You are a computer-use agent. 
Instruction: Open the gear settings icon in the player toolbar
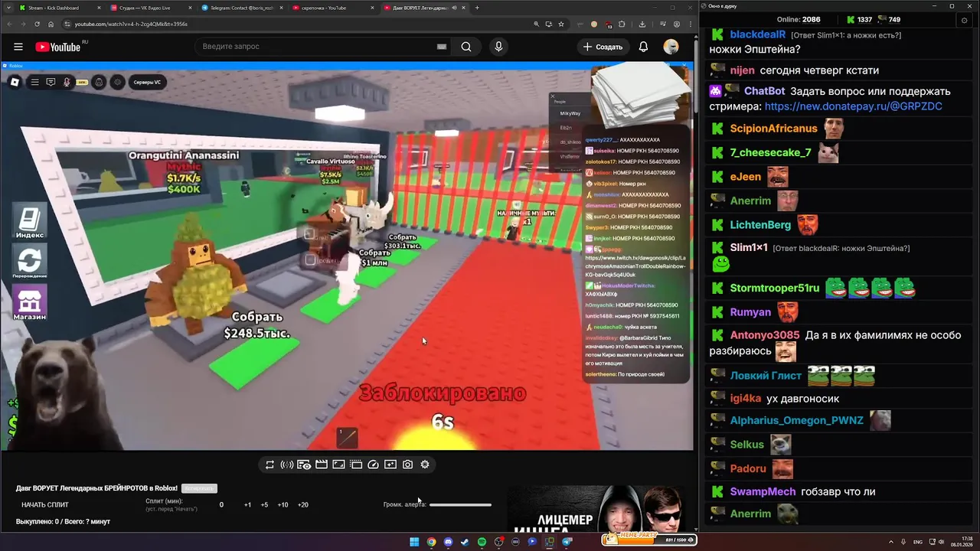click(x=425, y=465)
